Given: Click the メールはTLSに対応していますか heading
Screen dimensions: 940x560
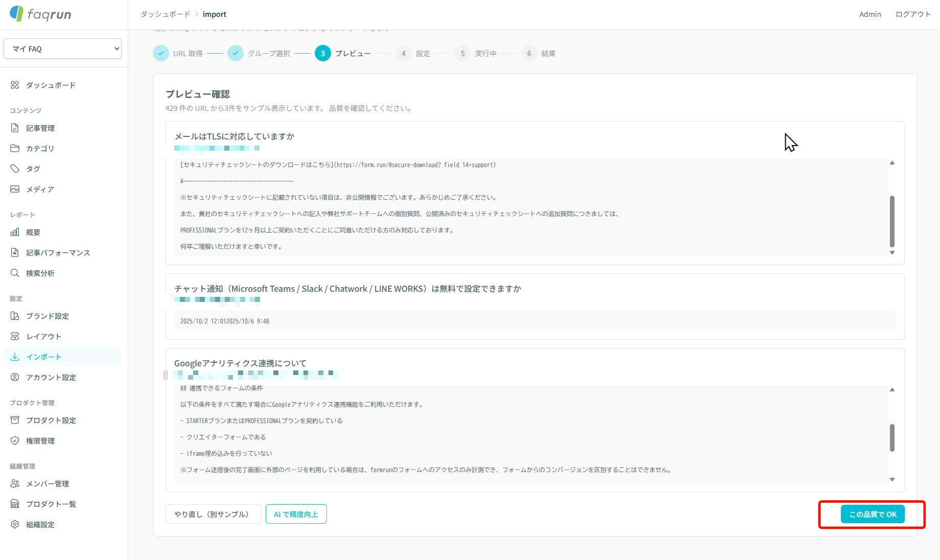Looking at the screenshot, I should coord(234,136).
